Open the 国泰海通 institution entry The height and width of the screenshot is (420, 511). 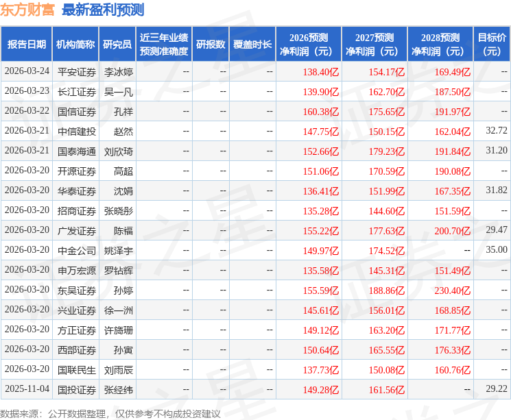click(76, 151)
